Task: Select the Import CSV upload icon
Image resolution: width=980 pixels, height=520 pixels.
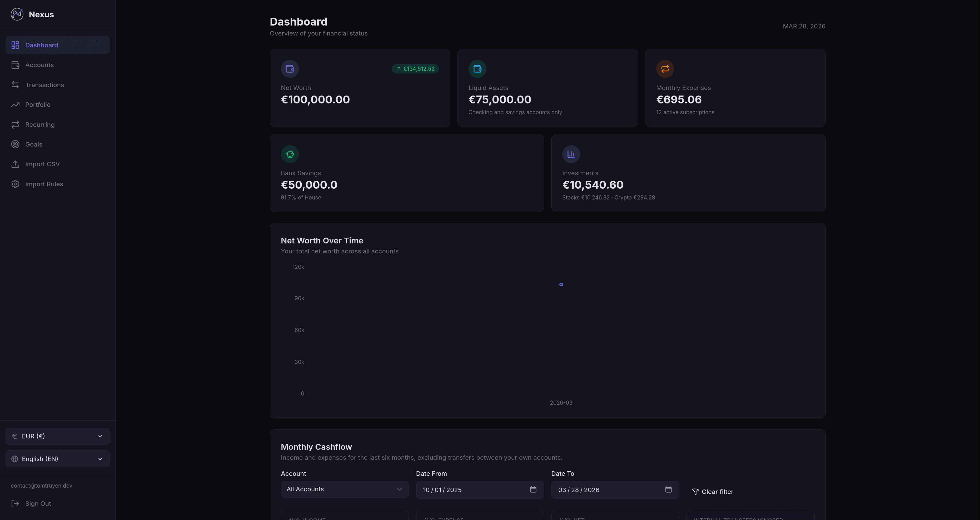Action: coord(15,164)
